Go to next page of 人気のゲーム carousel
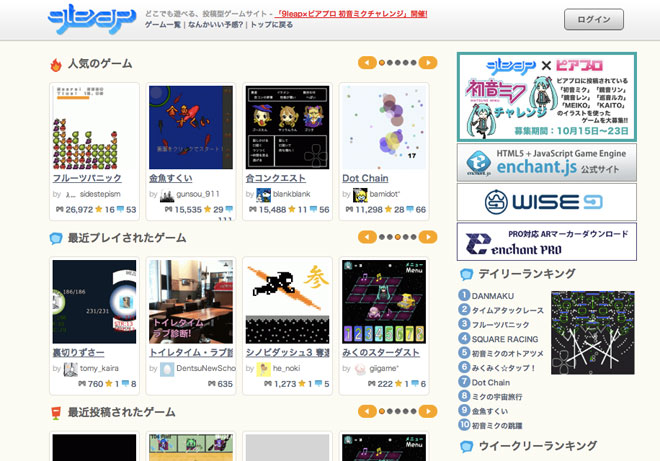660x461 pixels. point(428,63)
